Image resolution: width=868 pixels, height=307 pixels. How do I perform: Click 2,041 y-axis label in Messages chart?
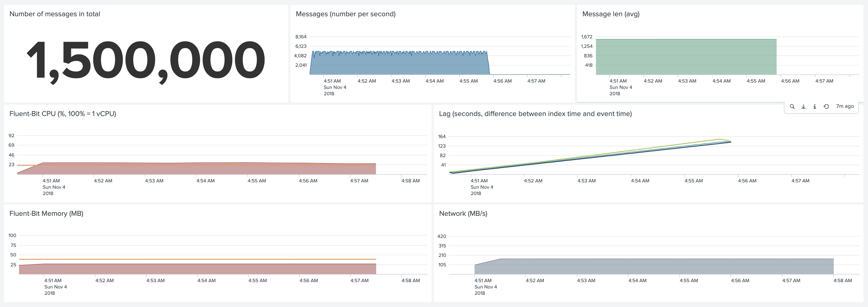point(301,65)
